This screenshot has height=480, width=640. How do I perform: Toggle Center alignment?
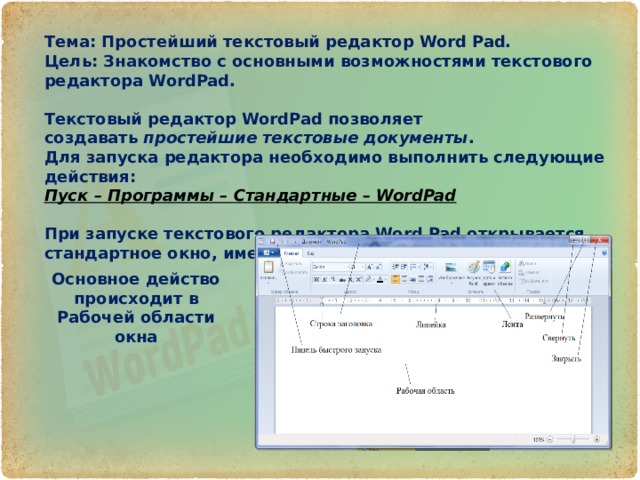point(404,280)
